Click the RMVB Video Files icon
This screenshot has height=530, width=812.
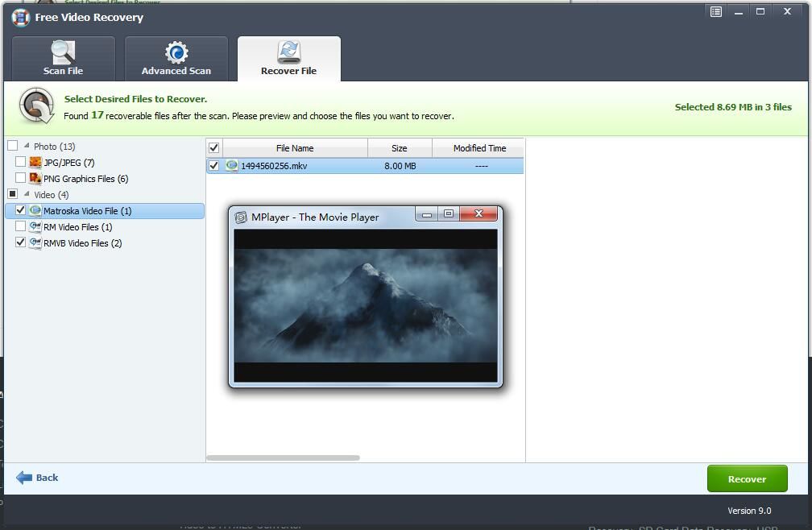34,242
